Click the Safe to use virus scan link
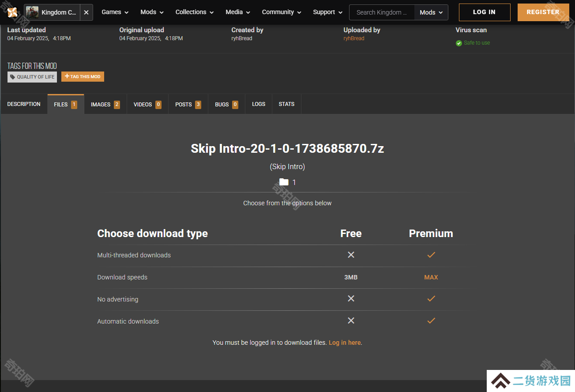575x392 pixels. (x=477, y=43)
